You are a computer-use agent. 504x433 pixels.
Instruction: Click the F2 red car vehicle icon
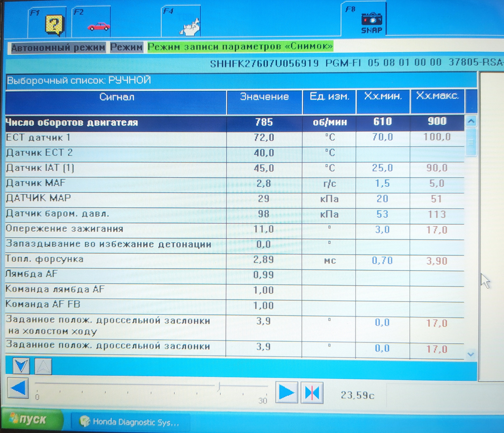pos(99,27)
